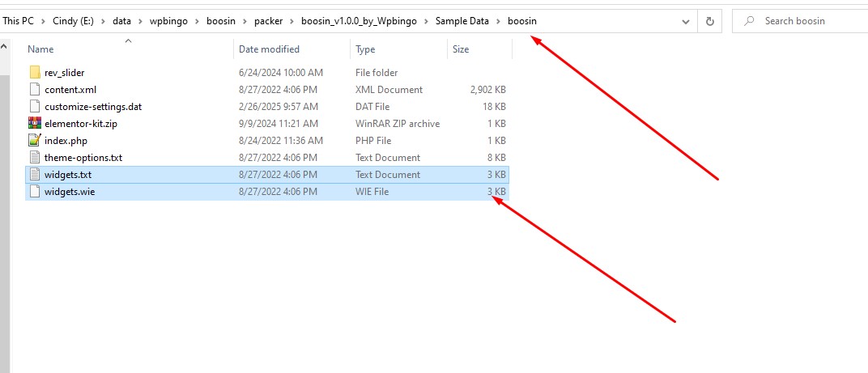
Task: Select the widgets.wie file icon
Action: [35, 192]
